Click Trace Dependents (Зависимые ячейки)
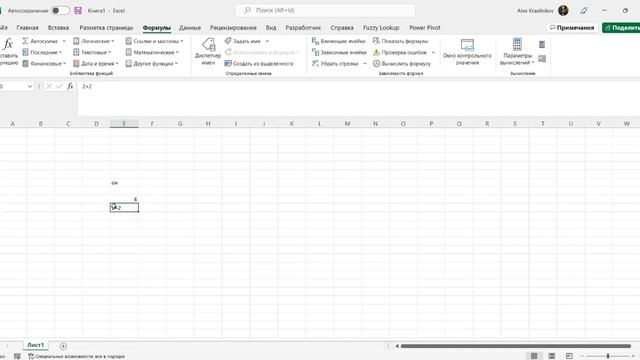The height and width of the screenshot is (360, 640). (x=339, y=52)
